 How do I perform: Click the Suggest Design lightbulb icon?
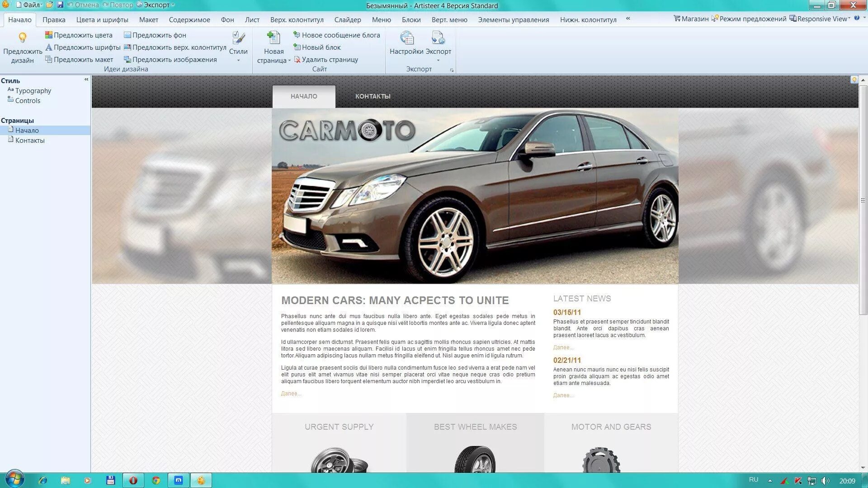click(22, 38)
